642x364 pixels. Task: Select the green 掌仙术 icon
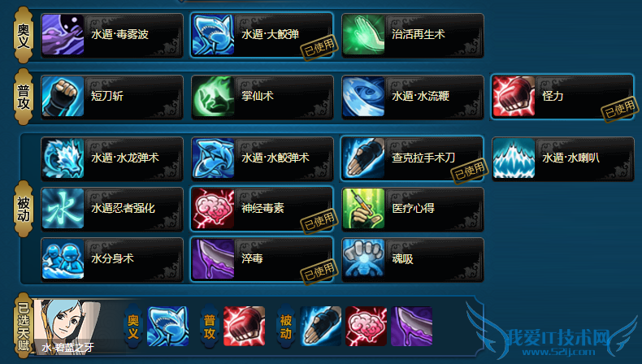pos(213,97)
